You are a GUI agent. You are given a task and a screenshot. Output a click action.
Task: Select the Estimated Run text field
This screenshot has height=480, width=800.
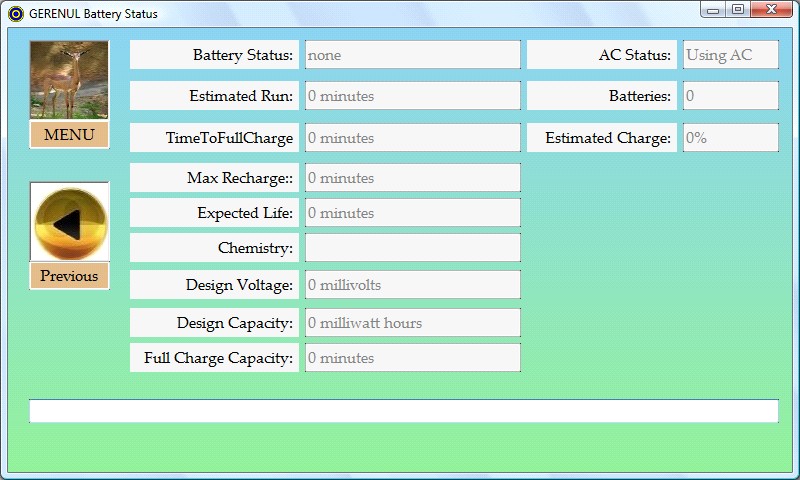[412, 96]
